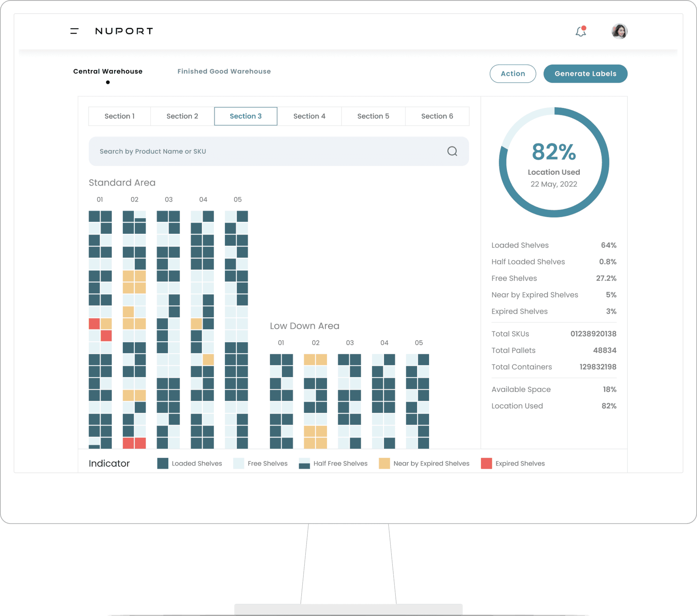Click the search input field
The width and height of the screenshot is (697, 616).
tap(278, 151)
